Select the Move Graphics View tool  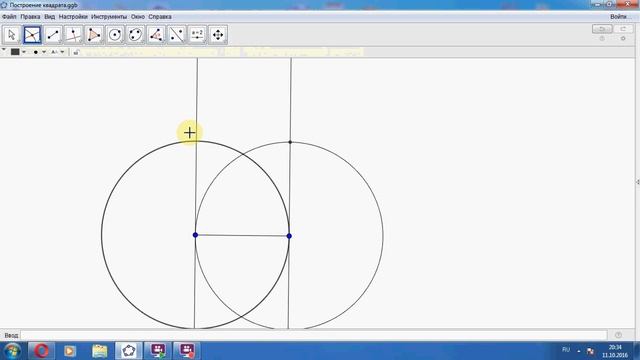point(218,35)
